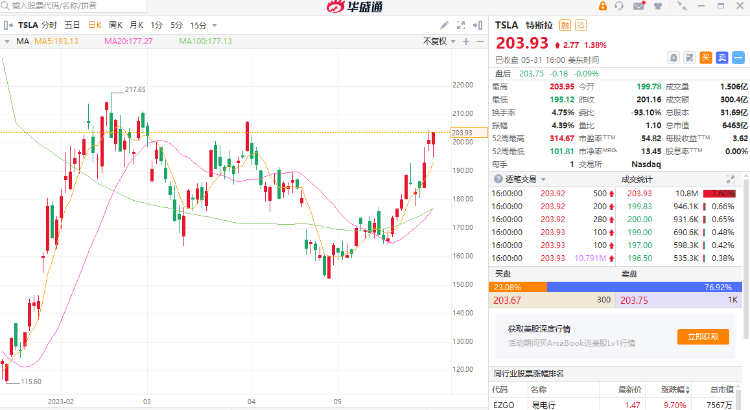This screenshot has height=410, width=750.
Task: Click the right panel collapse arrow icon
Action: (x=477, y=25)
